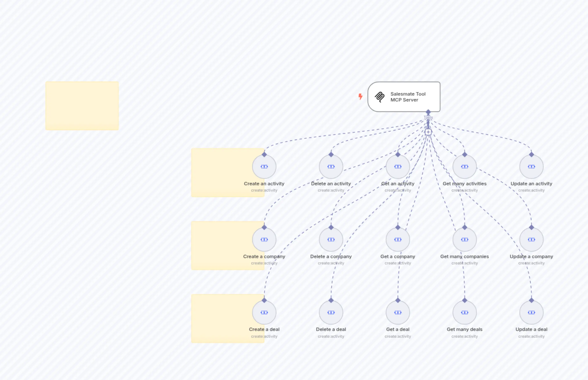The height and width of the screenshot is (380, 588).
Task: Open the "Get an activity" tool node
Action: click(398, 167)
